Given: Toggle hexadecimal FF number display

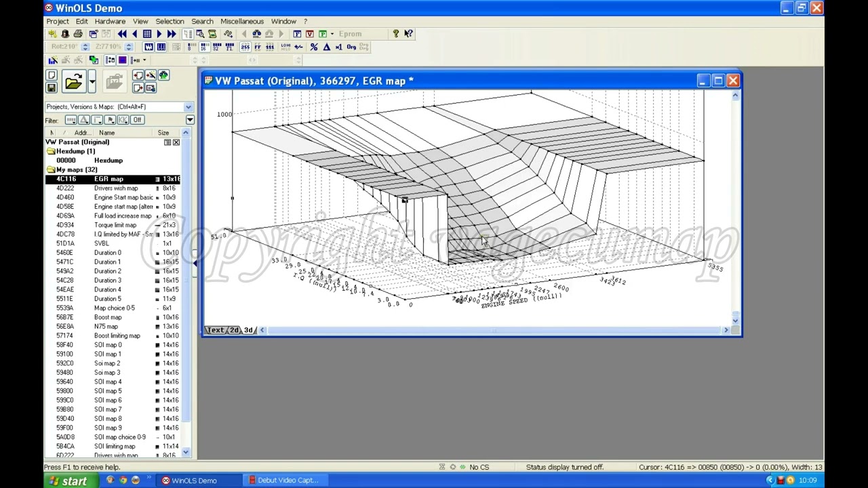Looking at the screenshot, I should tap(258, 47).
